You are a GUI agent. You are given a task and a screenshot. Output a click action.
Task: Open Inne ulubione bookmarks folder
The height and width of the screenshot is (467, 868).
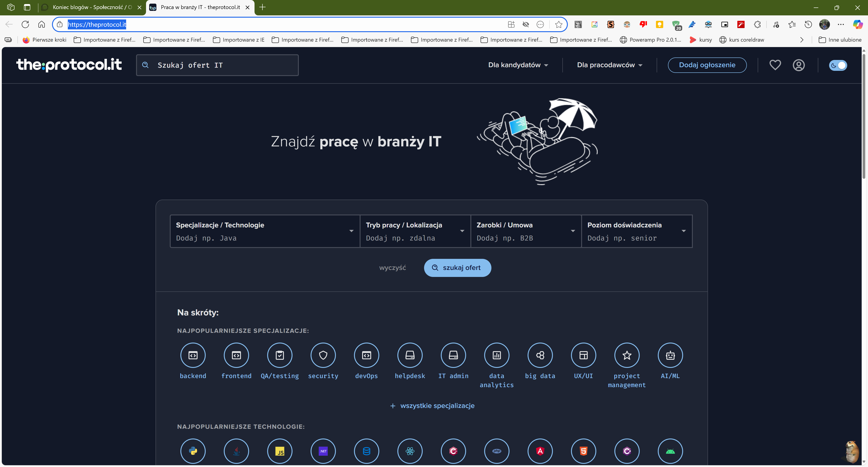point(840,40)
